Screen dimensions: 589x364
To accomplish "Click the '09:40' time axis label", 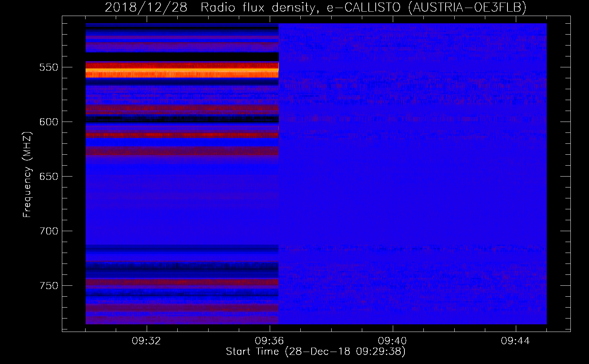I will click(x=392, y=341).
